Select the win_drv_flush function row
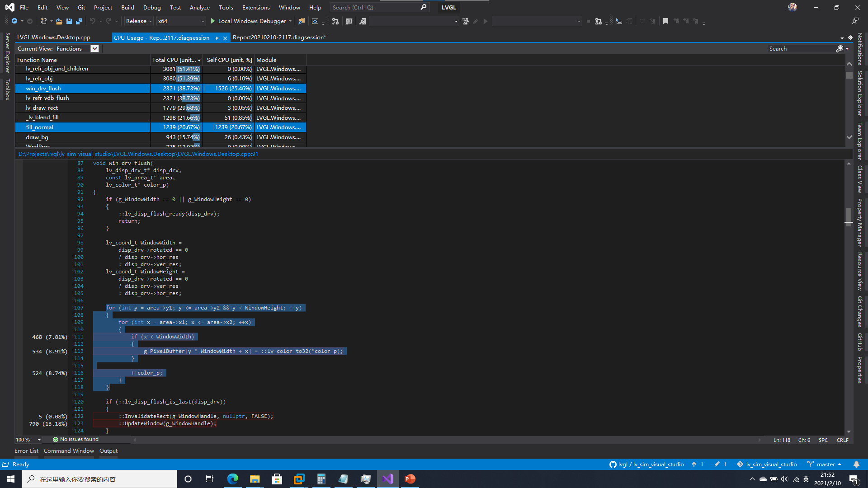This screenshot has height=488, width=868. (44, 88)
